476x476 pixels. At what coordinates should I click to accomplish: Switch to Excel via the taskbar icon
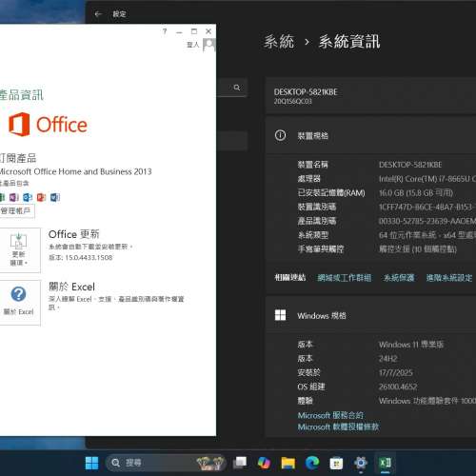click(x=386, y=463)
